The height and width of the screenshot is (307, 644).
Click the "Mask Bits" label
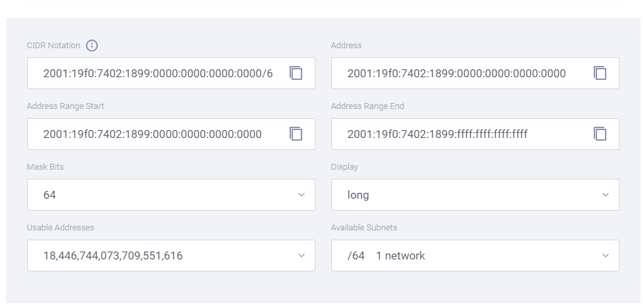45,167
